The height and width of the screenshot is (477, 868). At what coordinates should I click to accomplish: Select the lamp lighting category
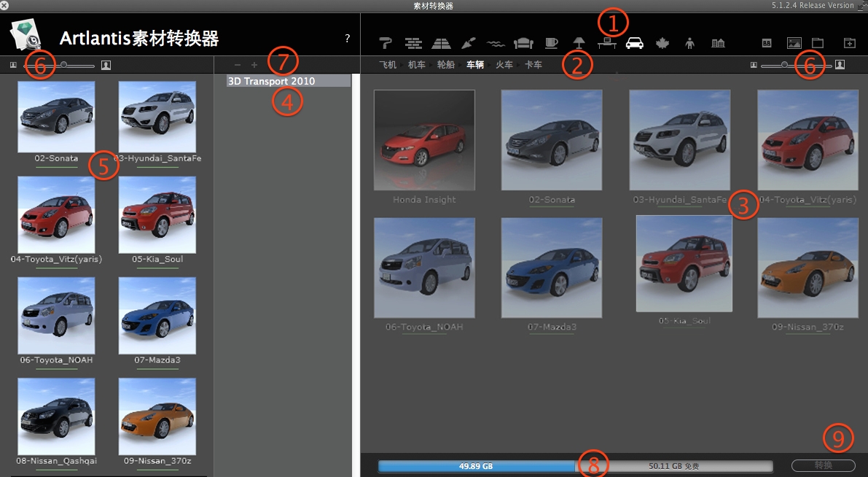[x=579, y=43]
